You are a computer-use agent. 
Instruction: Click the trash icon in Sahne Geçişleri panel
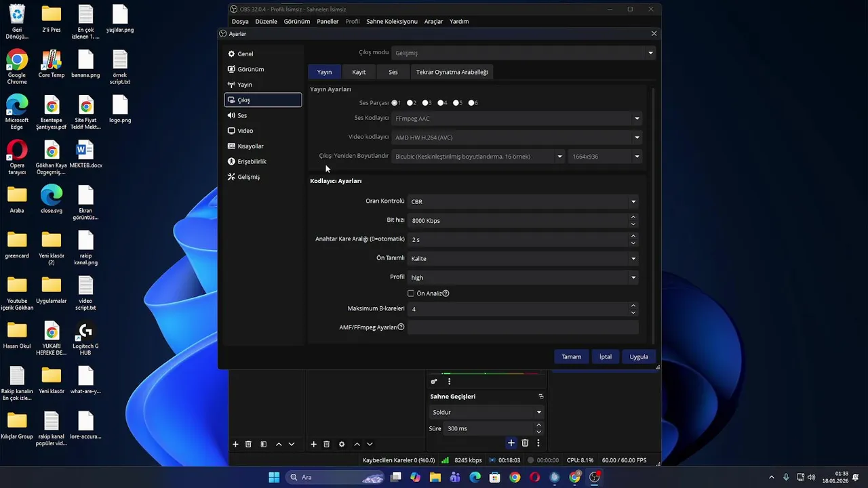(525, 443)
